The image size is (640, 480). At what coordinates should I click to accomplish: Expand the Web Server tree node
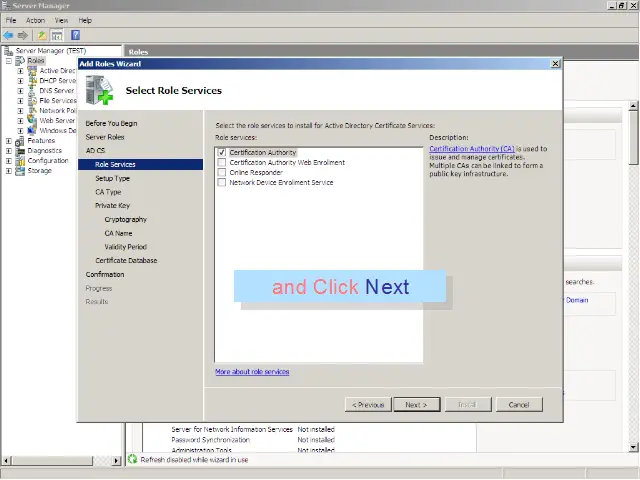point(20,121)
